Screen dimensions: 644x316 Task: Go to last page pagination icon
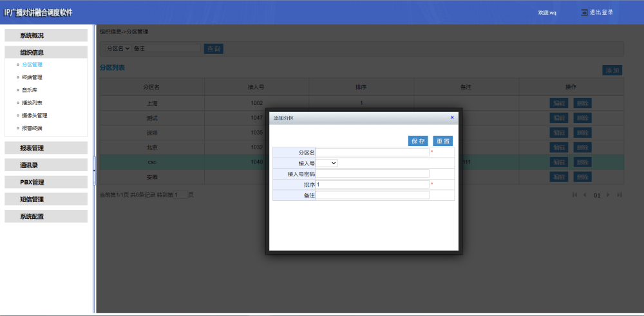pyautogui.click(x=620, y=195)
